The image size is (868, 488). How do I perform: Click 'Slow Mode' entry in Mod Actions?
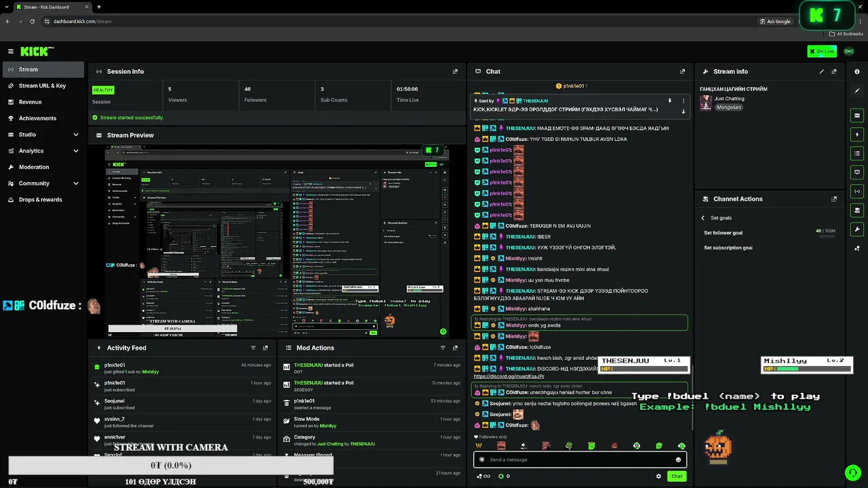click(x=372, y=422)
